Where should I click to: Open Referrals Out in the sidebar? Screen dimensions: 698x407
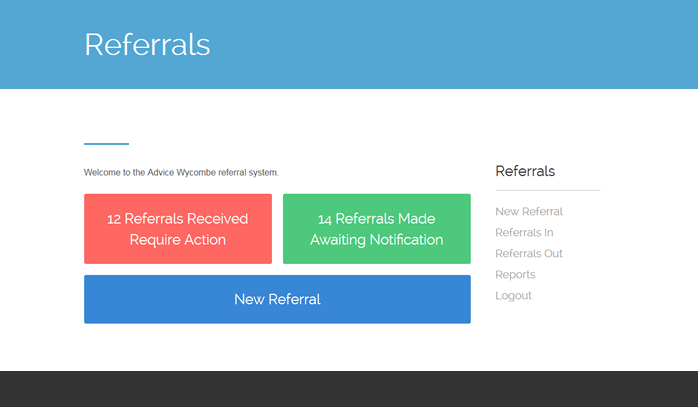[x=529, y=253]
